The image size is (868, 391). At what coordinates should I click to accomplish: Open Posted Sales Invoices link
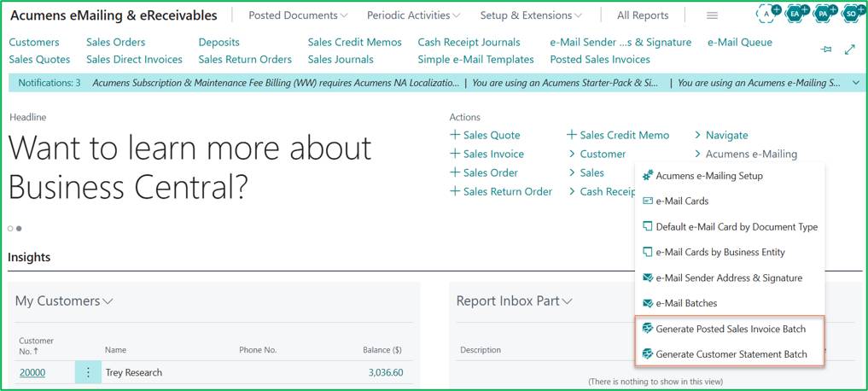(x=600, y=59)
